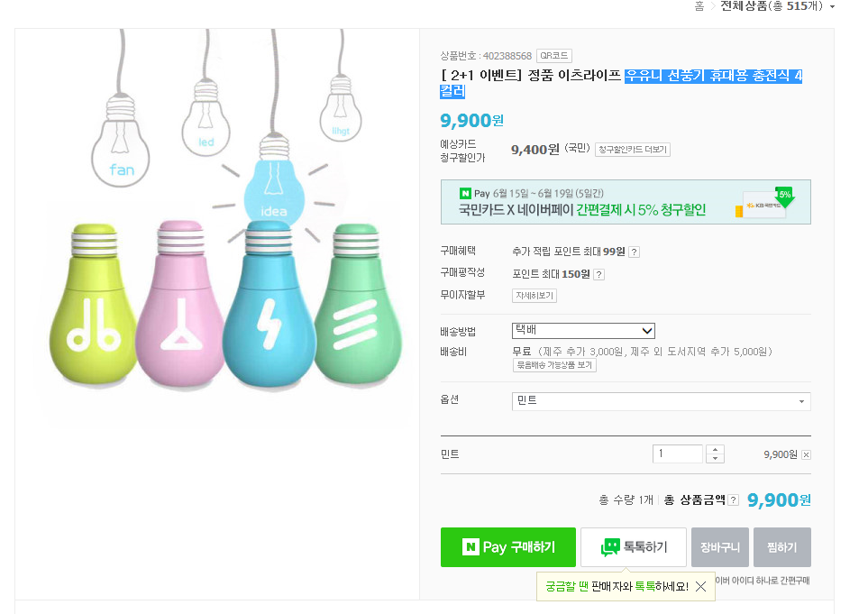Click the 톡톡하기 chat button
The image size is (868, 614).
tap(634, 547)
